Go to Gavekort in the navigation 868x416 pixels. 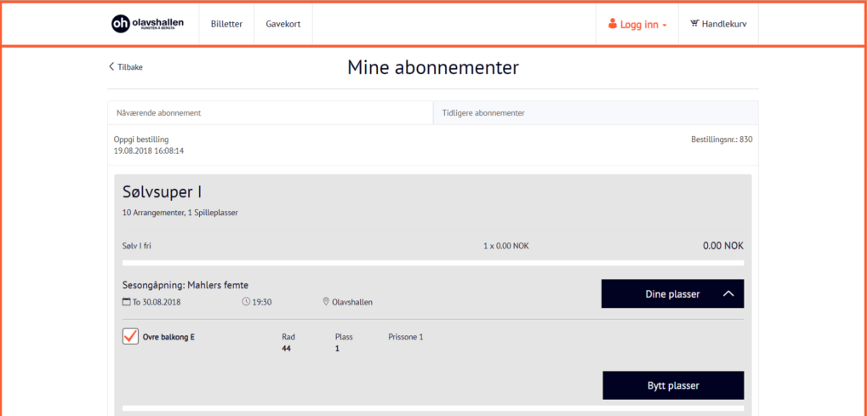[x=283, y=24]
